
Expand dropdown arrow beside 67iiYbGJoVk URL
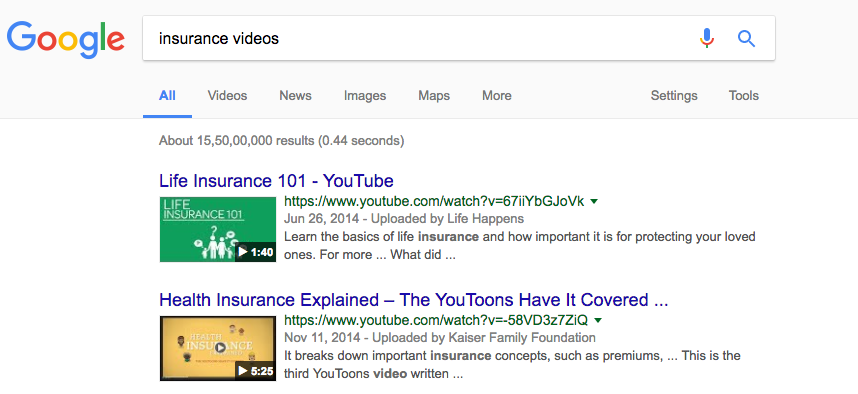pyautogui.click(x=595, y=202)
